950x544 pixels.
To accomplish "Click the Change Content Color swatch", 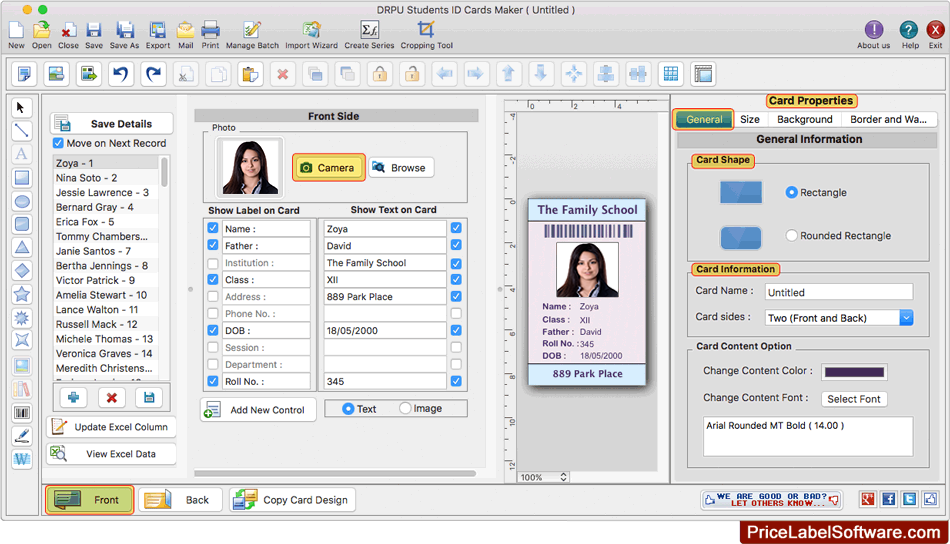I will coord(854,371).
